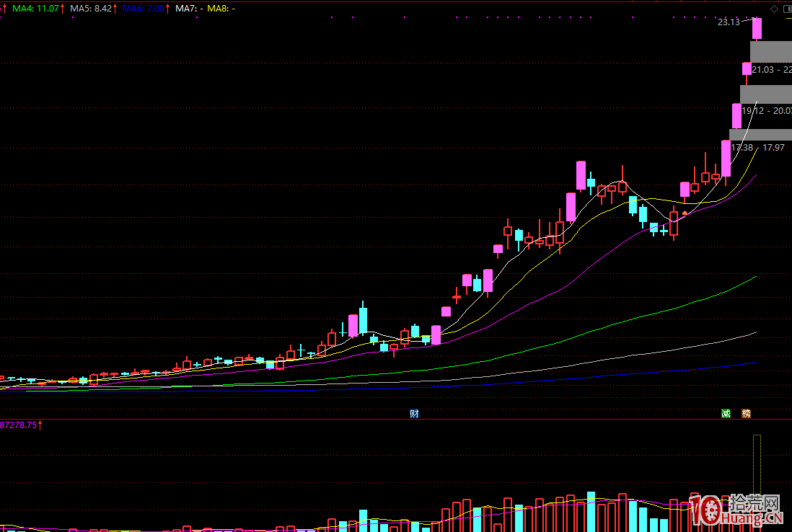Click the 23.13 high price annotation
Image resolution: width=792 pixels, height=532 pixels.
pos(729,22)
